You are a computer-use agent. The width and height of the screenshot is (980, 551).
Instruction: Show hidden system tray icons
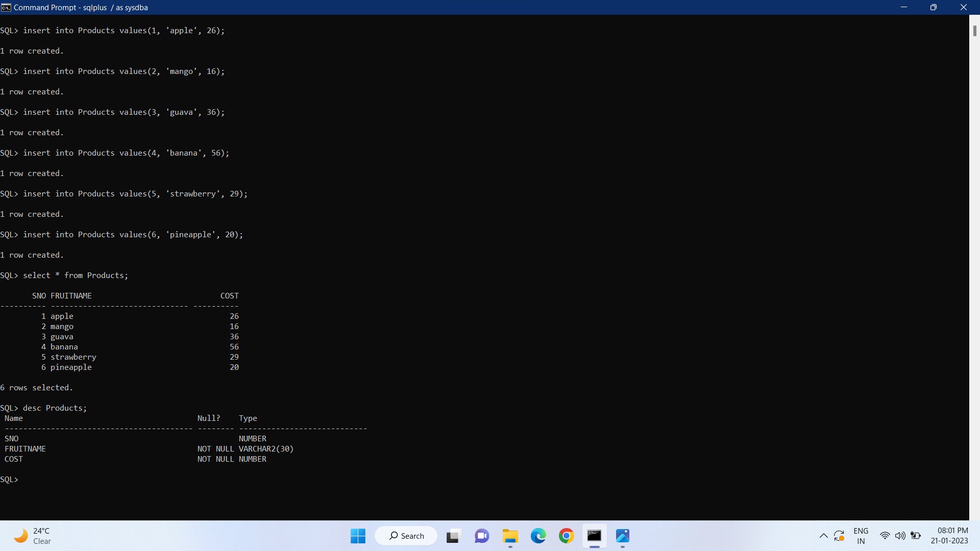[x=823, y=536]
